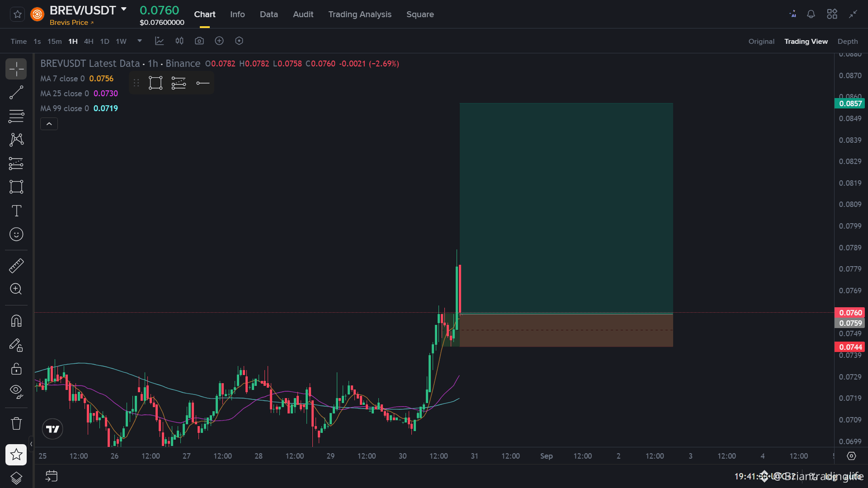
Task: Toggle hide all drawings eye icon
Action: click(16, 391)
